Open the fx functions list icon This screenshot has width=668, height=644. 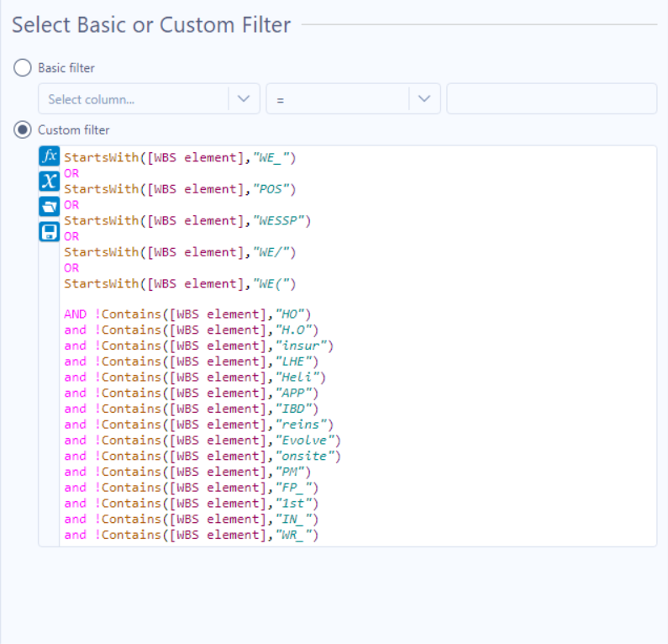(x=49, y=156)
